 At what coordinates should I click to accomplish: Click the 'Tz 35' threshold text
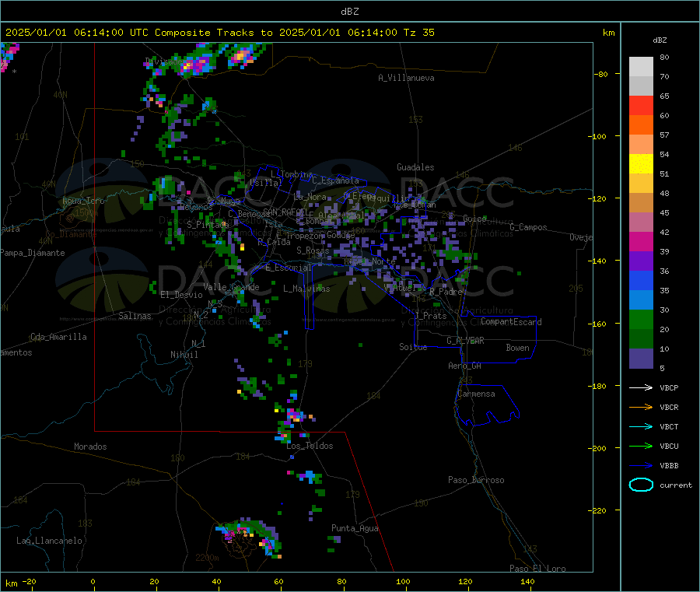418,33
